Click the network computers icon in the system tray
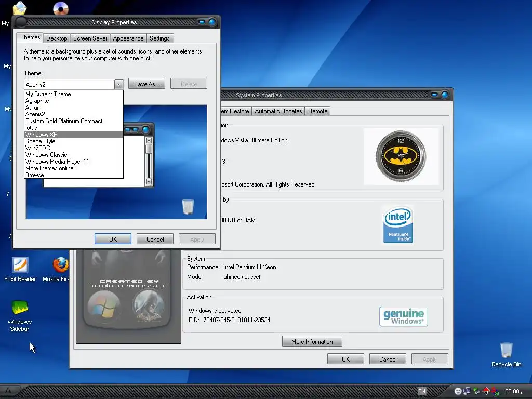The image size is (532, 399). (x=467, y=391)
